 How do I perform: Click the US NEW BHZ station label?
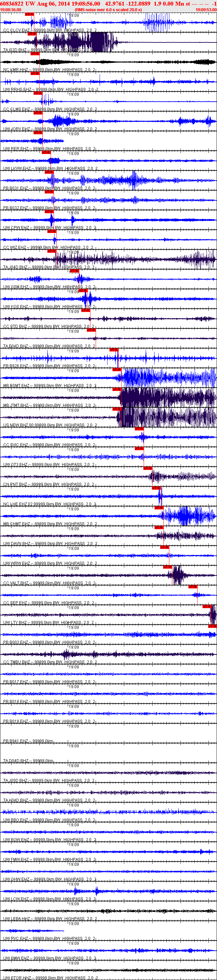[50, 425]
